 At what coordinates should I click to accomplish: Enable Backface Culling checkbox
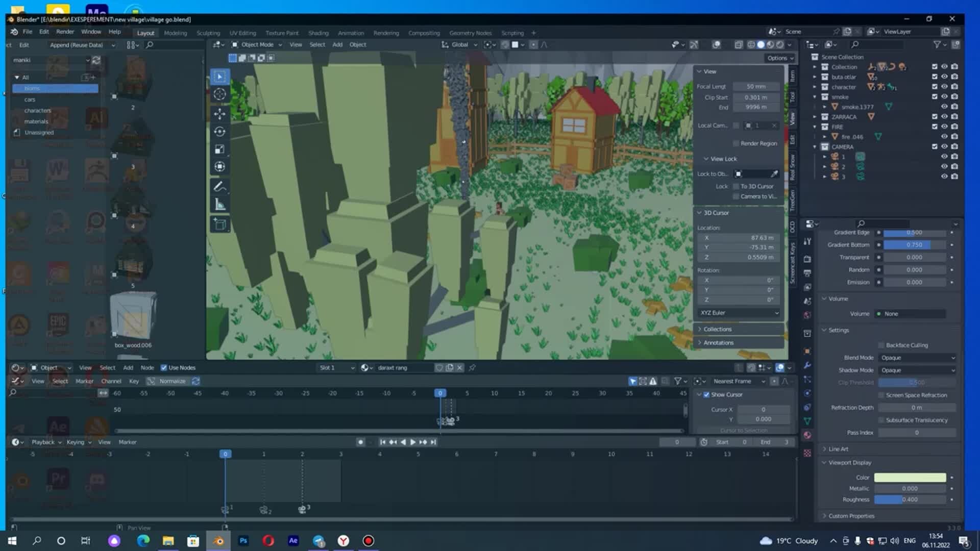(881, 345)
